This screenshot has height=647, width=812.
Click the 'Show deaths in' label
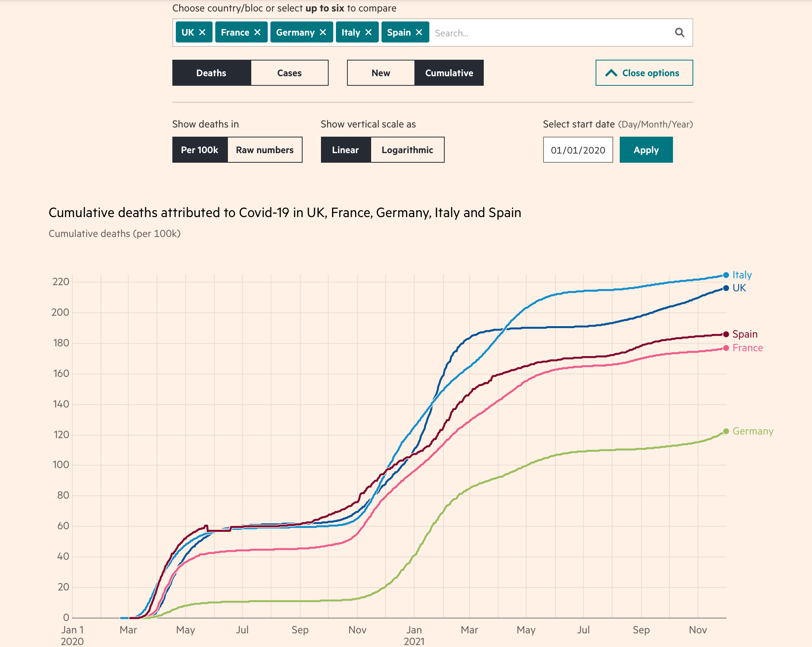205,124
